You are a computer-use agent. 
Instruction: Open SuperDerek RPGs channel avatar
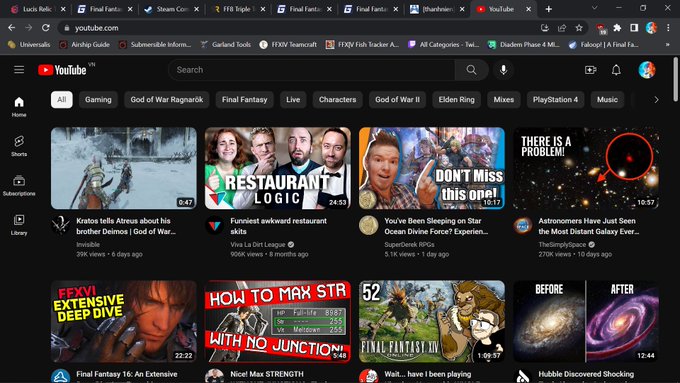coord(369,226)
